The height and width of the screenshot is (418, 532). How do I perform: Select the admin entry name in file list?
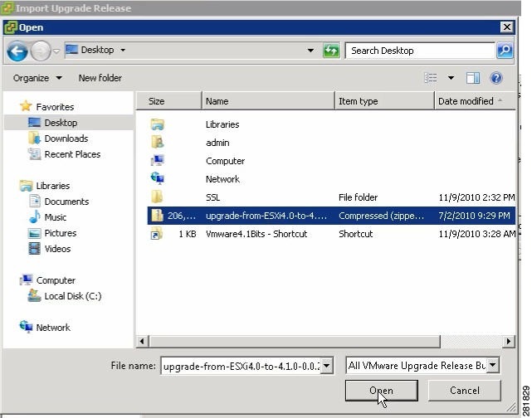pos(217,143)
